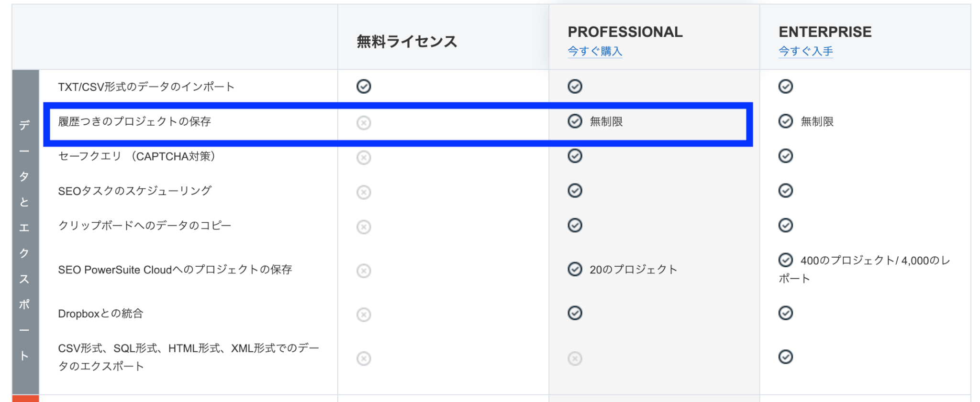Image resolution: width=980 pixels, height=402 pixels.
Task: Click the SEO PowerSuite Cloud feature label
Action: click(x=175, y=270)
